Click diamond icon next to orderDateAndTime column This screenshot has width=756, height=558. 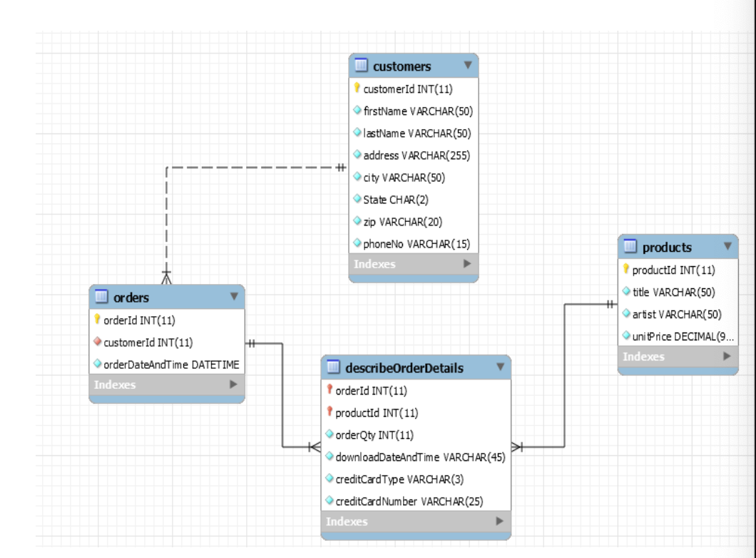[98, 363]
